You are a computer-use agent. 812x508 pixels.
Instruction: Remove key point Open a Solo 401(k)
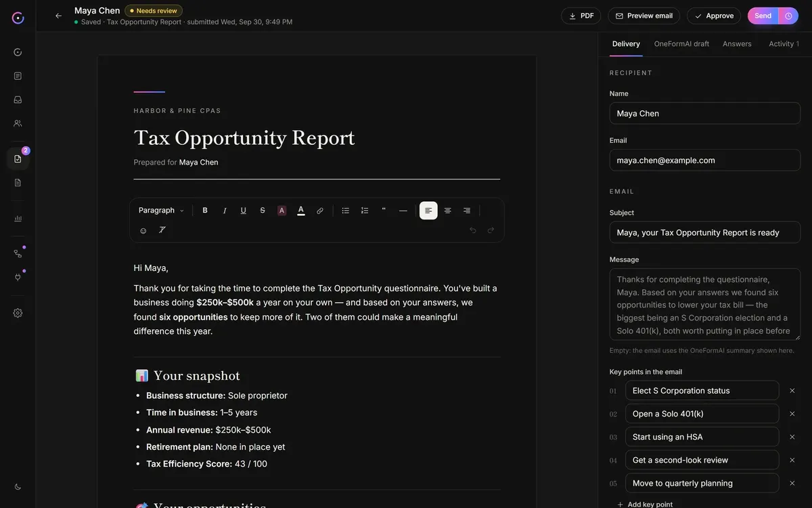point(792,414)
